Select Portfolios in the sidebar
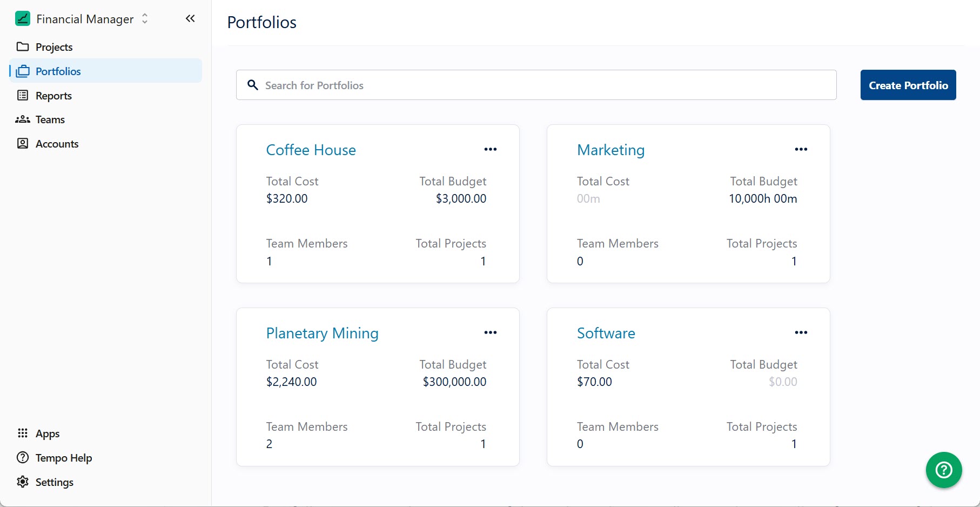Image resolution: width=980 pixels, height=507 pixels. coord(58,71)
